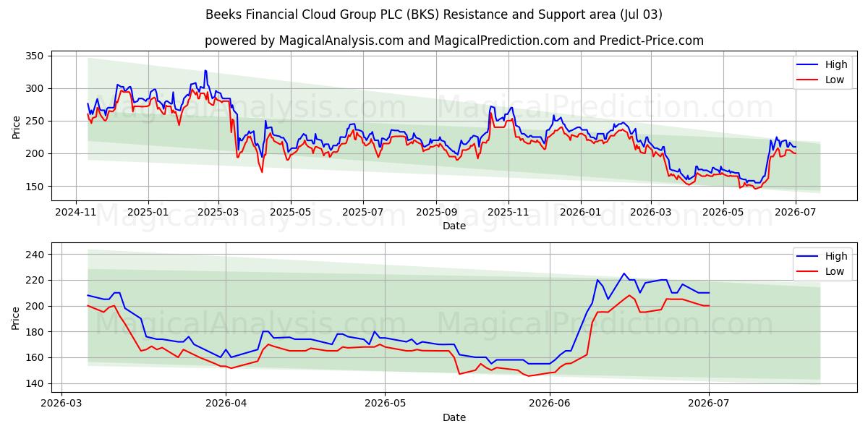Click '240' y-axis value on bottom chart
This screenshot has height=434, width=868.
pyautogui.click(x=35, y=255)
